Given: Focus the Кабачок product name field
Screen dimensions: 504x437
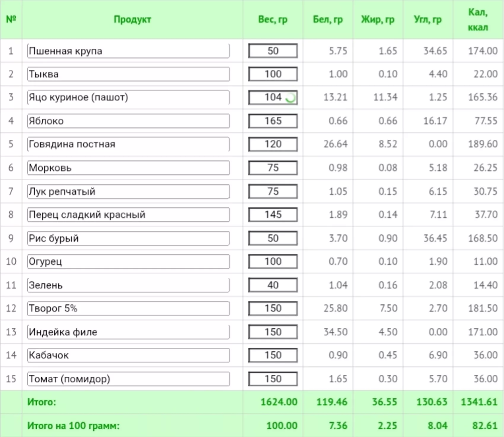Looking at the screenshot, I should coord(128,355).
